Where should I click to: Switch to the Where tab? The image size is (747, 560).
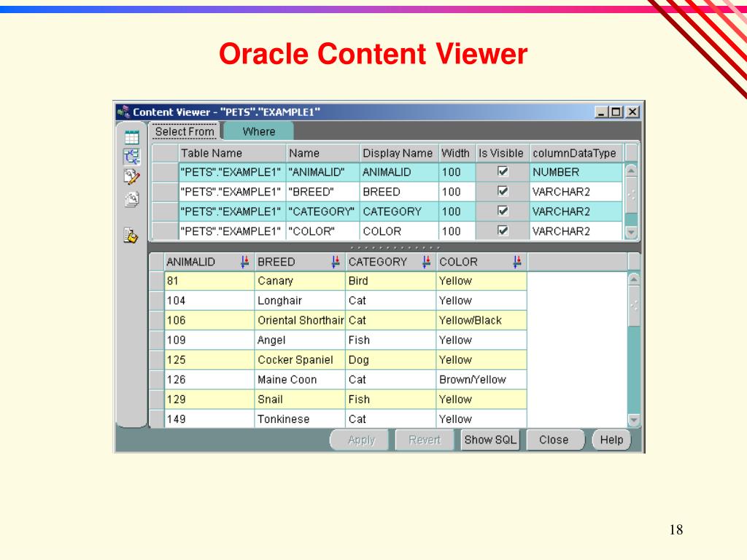[259, 131]
